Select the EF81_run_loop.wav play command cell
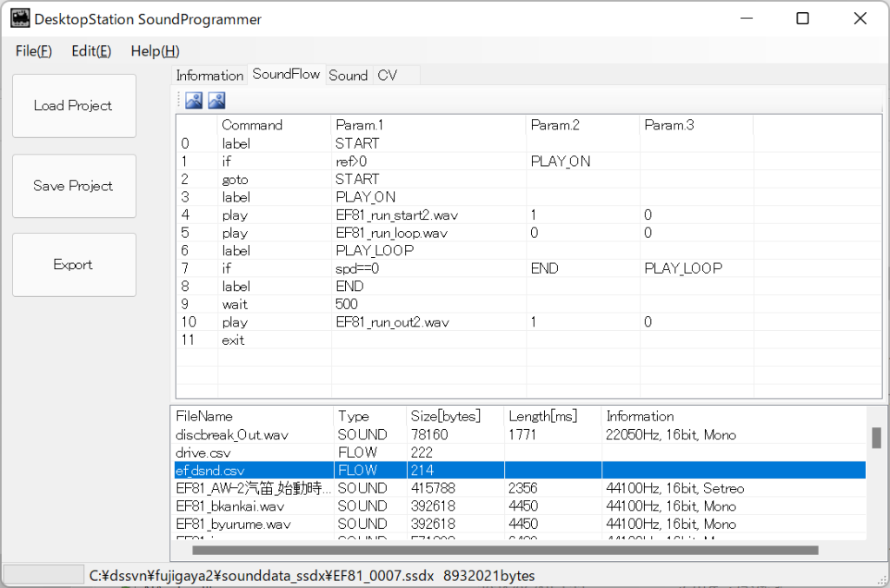The image size is (890, 588). (x=391, y=233)
